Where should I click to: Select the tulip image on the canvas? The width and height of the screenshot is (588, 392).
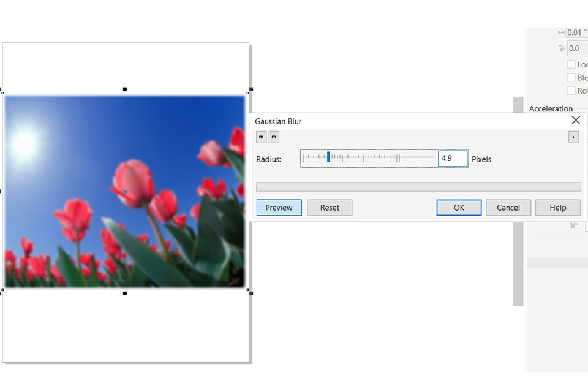click(124, 190)
